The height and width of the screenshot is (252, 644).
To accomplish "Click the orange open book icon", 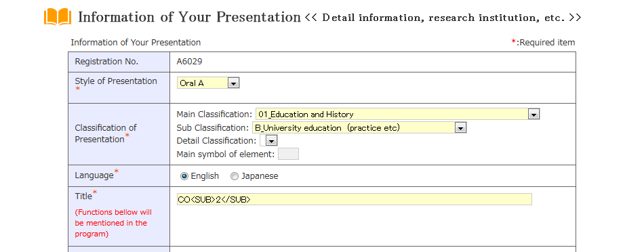I will [x=58, y=17].
